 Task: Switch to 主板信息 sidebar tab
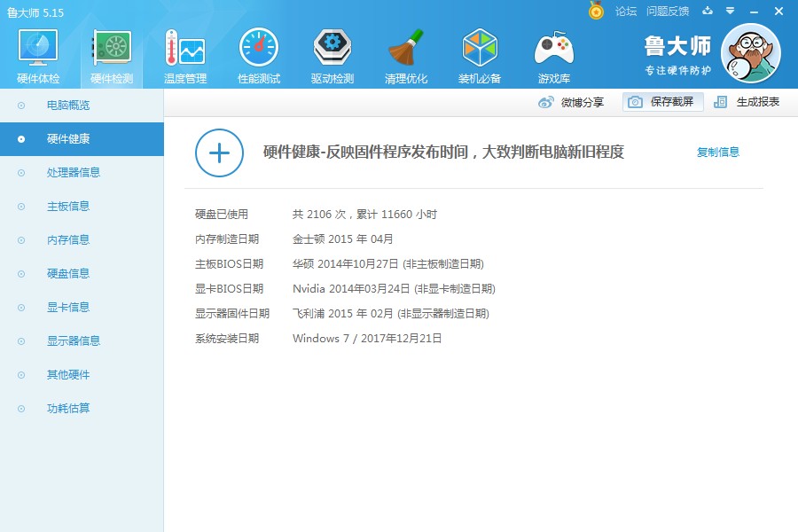[82, 207]
